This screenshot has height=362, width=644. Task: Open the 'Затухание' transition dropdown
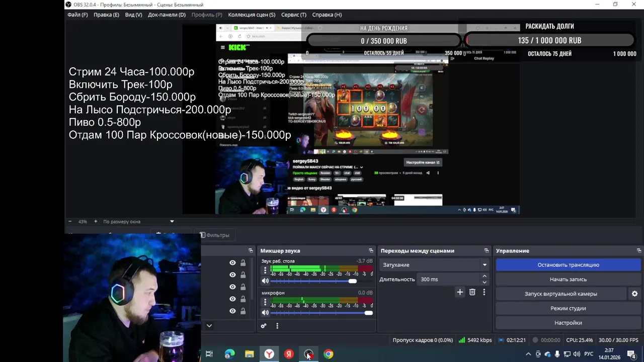click(435, 264)
